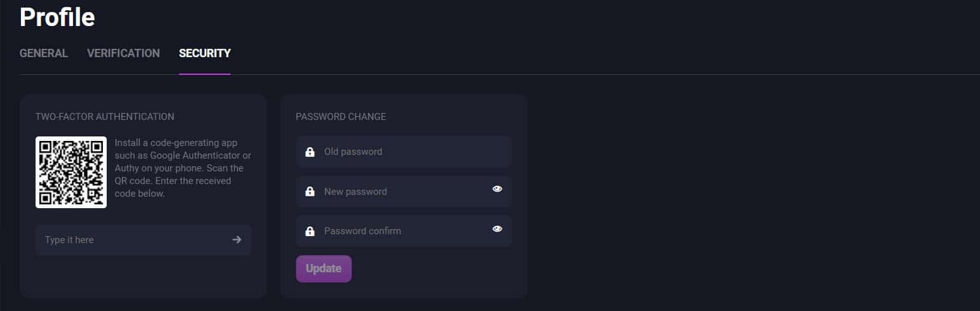Switch to the Verification tab
The height and width of the screenshot is (311, 980).
click(123, 53)
